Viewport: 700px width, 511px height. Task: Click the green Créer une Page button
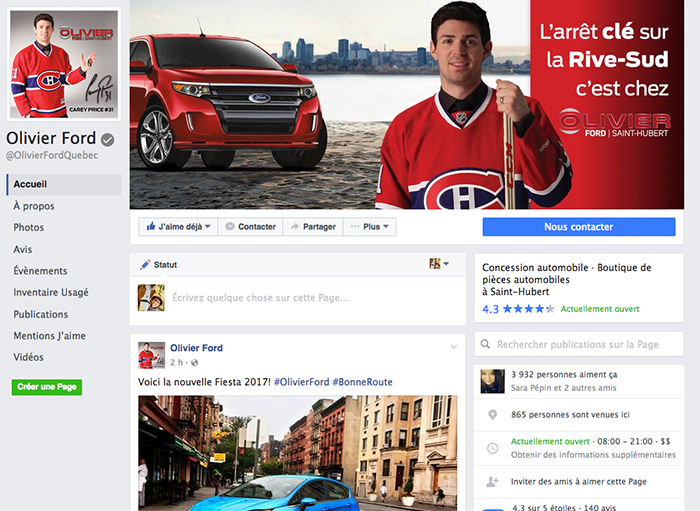click(x=47, y=387)
